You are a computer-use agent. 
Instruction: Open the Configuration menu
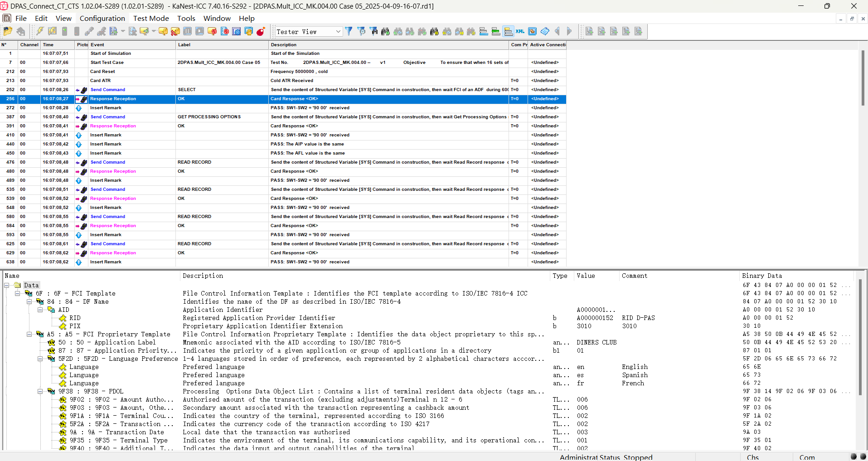102,18
